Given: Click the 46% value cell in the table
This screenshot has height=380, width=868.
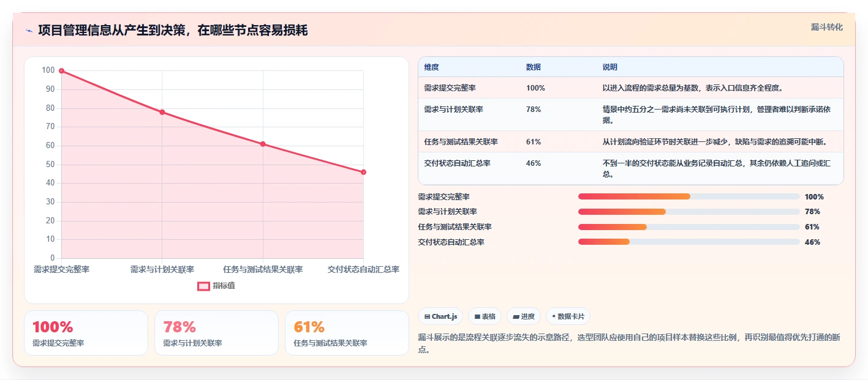Looking at the screenshot, I should [x=534, y=163].
